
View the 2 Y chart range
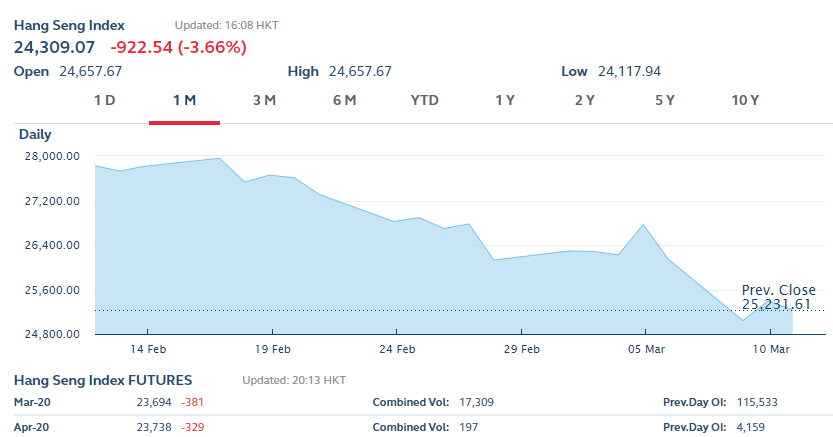click(x=585, y=100)
